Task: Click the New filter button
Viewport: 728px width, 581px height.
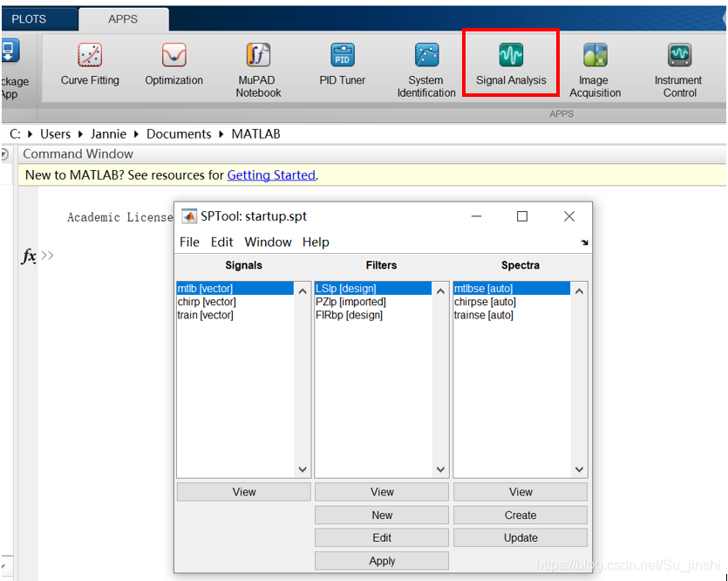Action: click(x=382, y=515)
